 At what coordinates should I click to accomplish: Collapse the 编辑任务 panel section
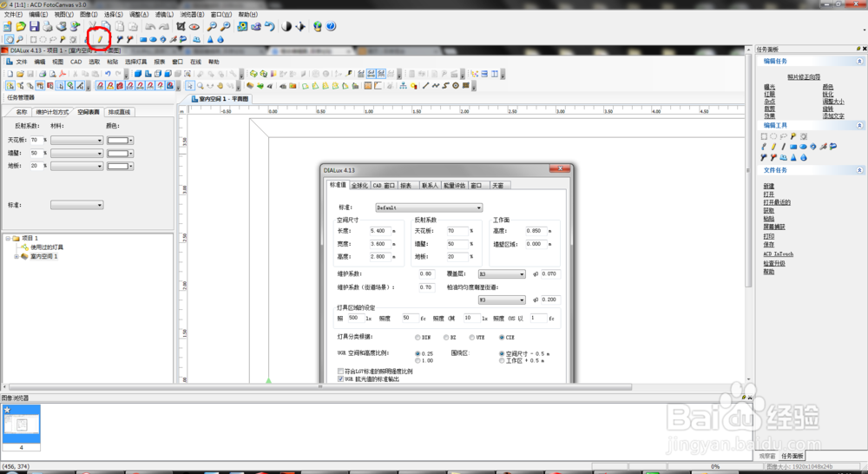pyautogui.click(x=859, y=62)
